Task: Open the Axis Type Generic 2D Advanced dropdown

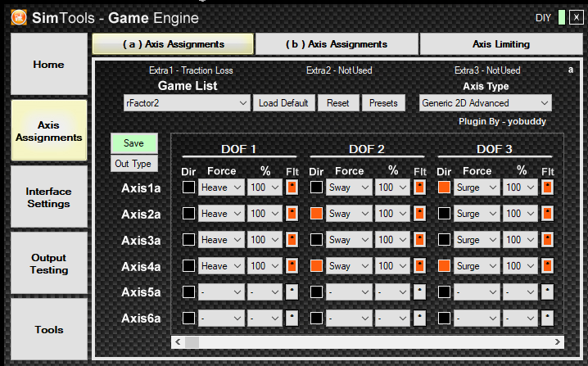Action: click(x=486, y=102)
